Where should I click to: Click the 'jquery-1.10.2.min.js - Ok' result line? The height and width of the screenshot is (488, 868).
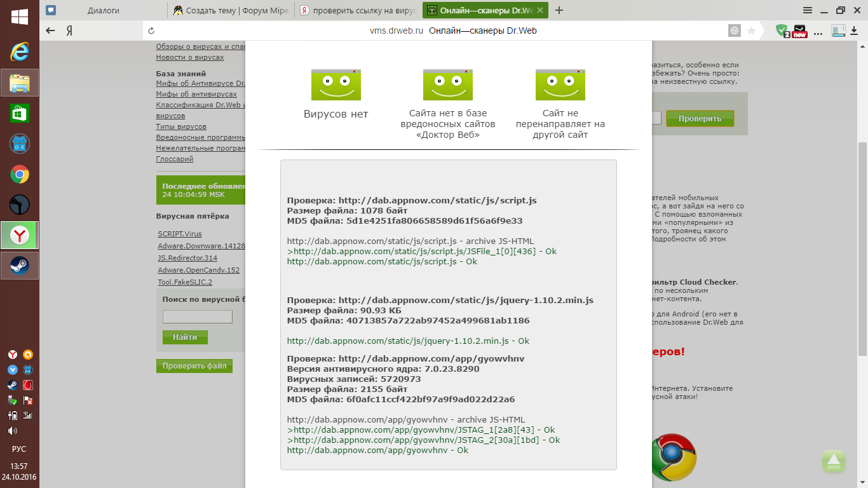point(408,341)
